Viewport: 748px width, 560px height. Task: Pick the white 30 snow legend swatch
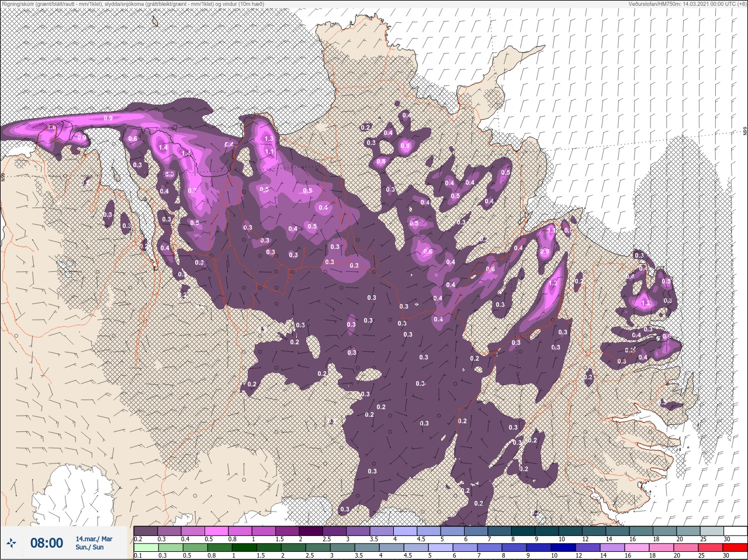736,531
